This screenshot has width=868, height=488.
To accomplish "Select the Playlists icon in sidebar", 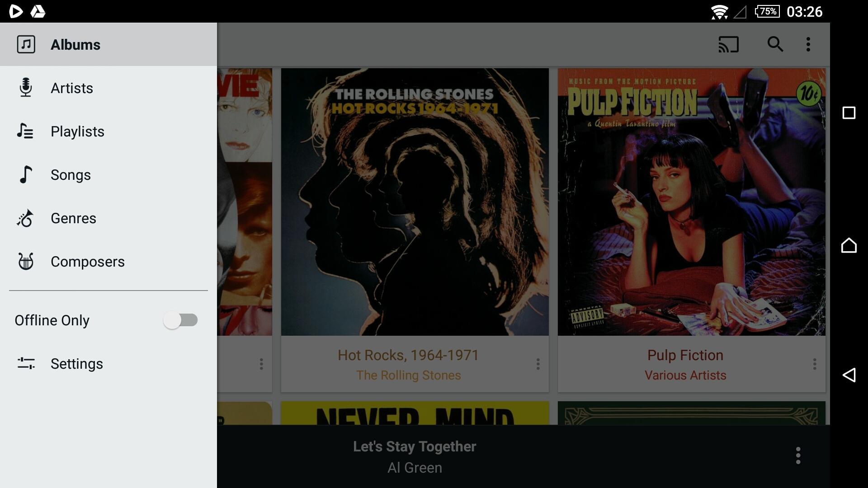I will (26, 131).
